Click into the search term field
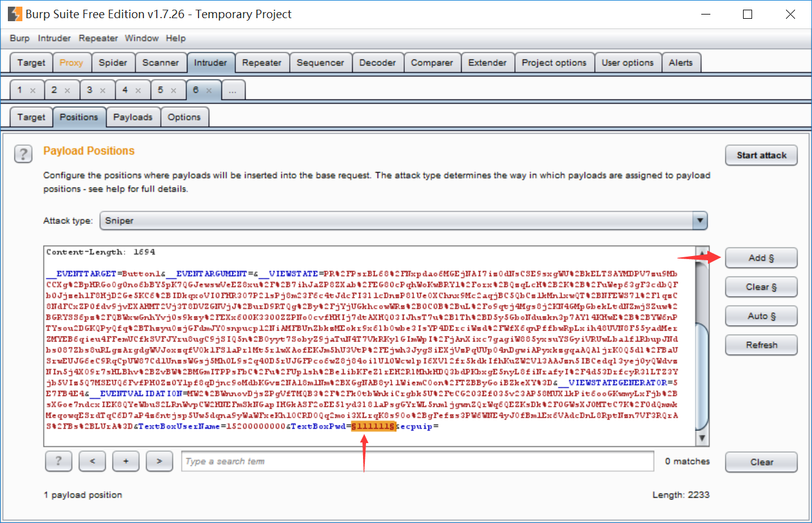 pyautogui.click(x=417, y=461)
